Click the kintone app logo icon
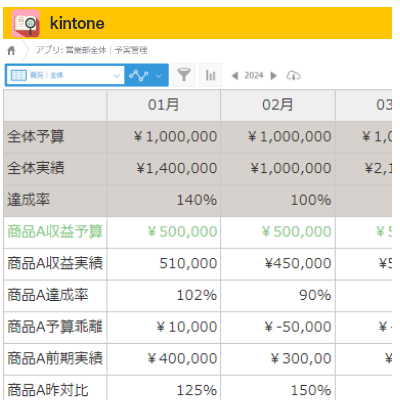The width and height of the screenshot is (400, 400). 26,23
